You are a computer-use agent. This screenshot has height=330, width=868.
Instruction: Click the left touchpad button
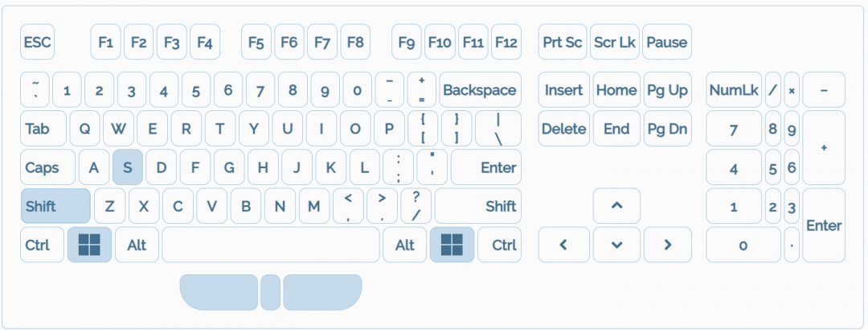click(219, 292)
